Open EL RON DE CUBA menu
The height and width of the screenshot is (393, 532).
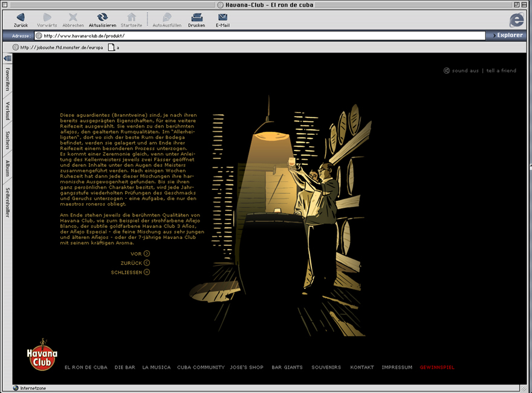[x=86, y=367]
